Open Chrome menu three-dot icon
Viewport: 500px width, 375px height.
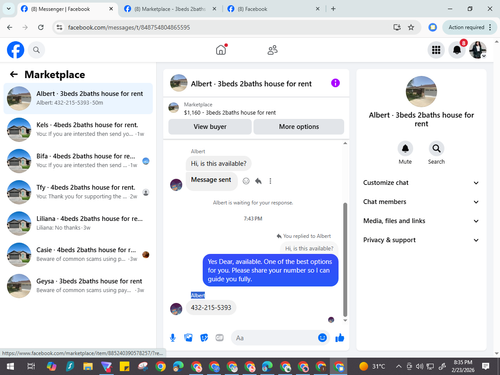point(490,27)
